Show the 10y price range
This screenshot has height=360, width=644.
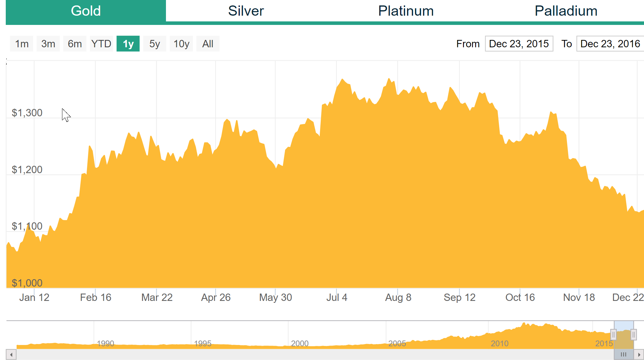click(181, 44)
